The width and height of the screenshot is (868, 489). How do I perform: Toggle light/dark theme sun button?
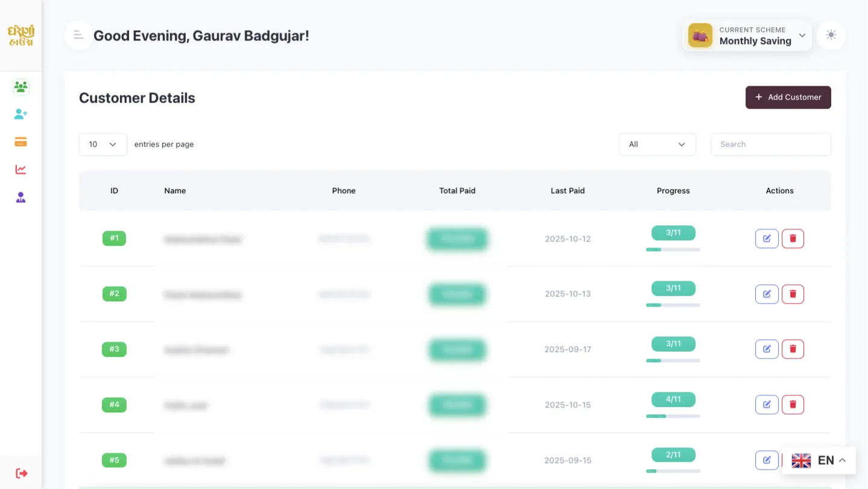click(831, 35)
